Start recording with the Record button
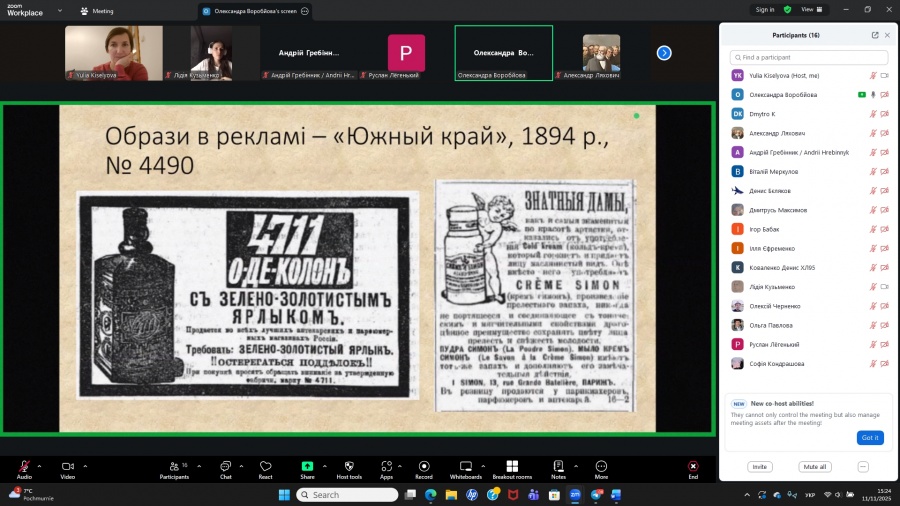Image resolution: width=900 pixels, height=506 pixels. point(424,469)
